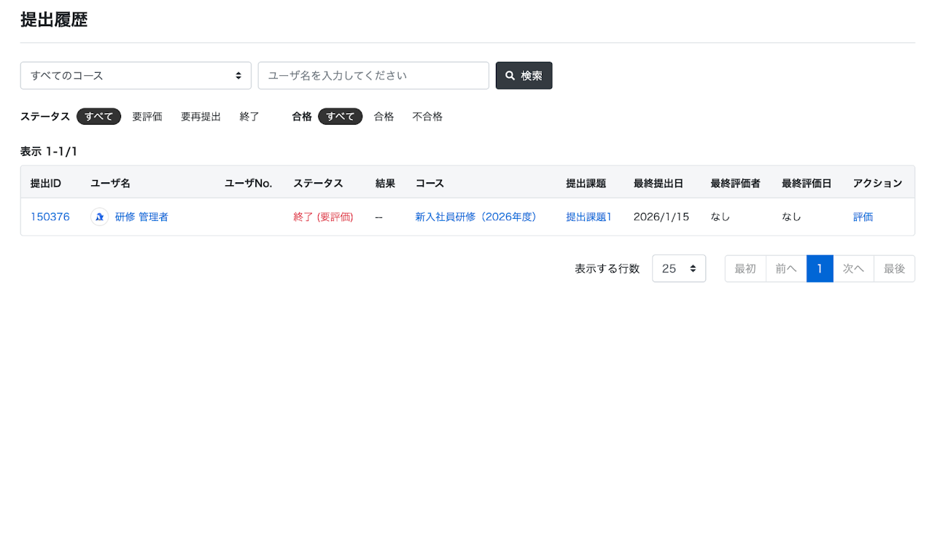Viewport: 940px width, 560px height.
Task: Select page 1 in pagination
Action: point(820,268)
